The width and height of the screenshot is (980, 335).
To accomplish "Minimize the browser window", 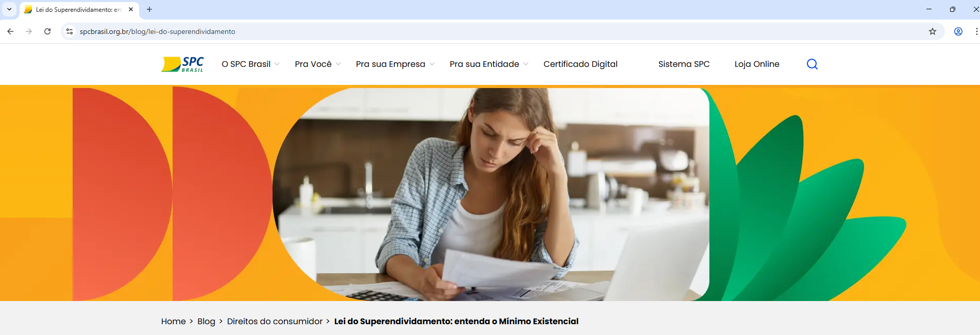I will [929, 9].
